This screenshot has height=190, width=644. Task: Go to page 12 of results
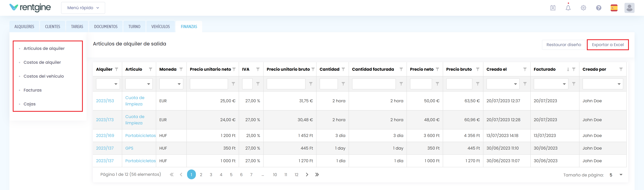coord(296,175)
